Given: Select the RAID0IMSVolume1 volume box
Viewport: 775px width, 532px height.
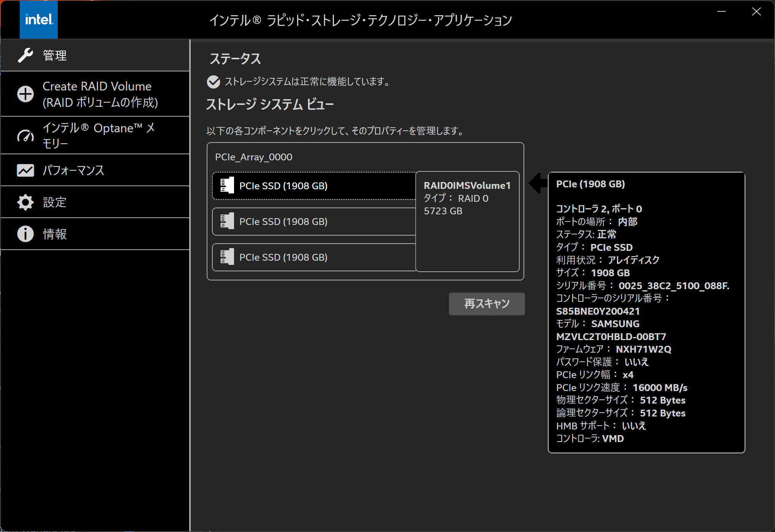Looking at the screenshot, I should [467, 222].
